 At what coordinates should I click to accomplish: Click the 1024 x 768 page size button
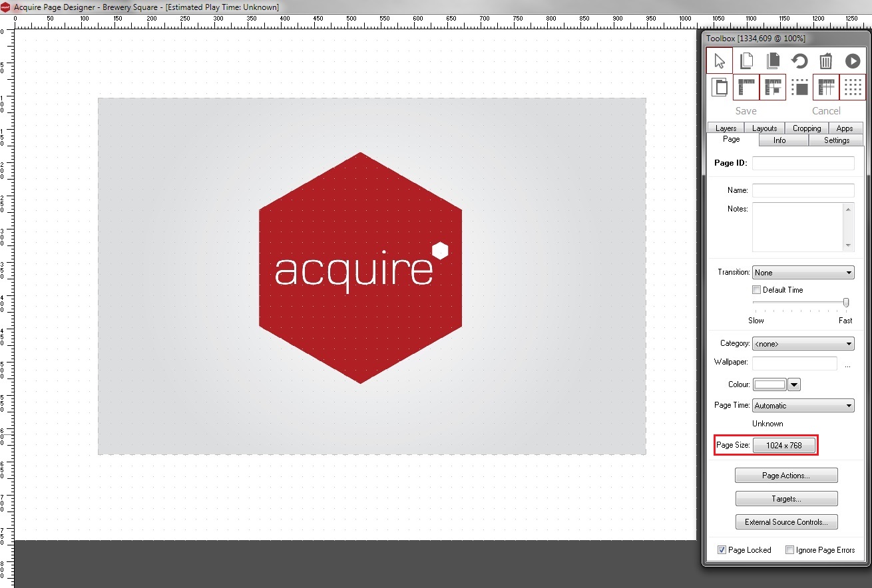(x=784, y=446)
